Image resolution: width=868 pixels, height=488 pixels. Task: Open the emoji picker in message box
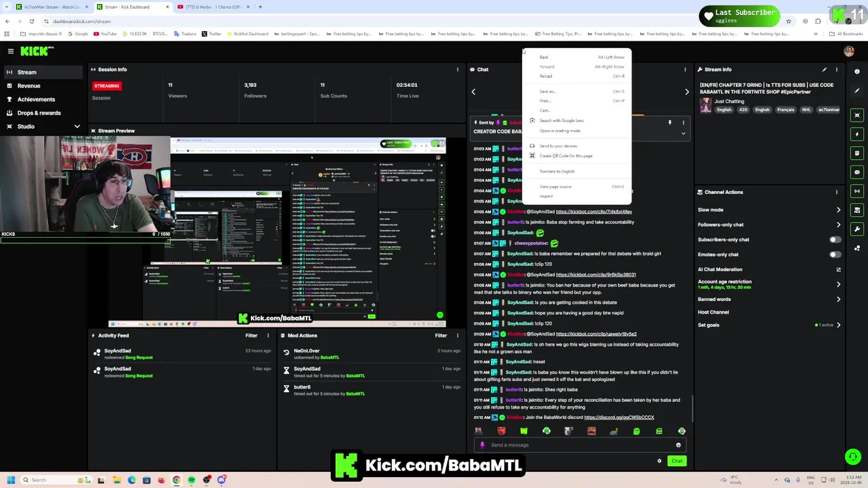678,445
